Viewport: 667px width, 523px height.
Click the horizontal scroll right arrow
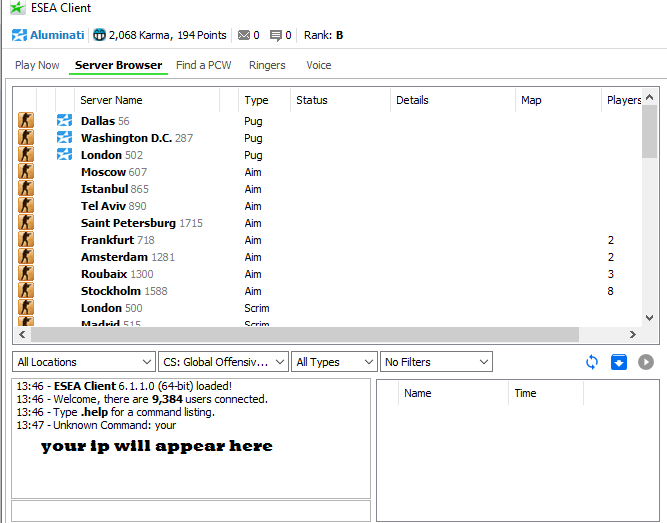[633, 334]
